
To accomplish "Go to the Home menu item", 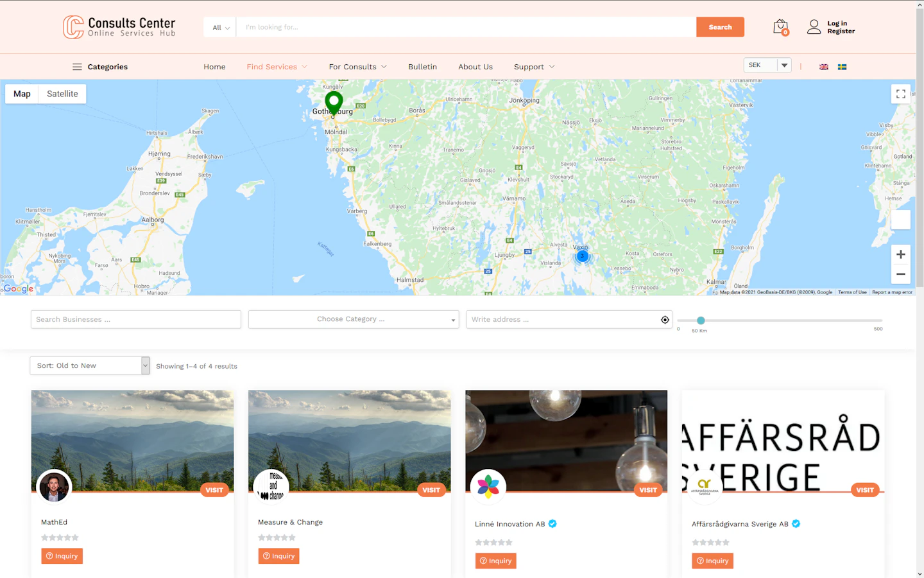I will point(214,67).
